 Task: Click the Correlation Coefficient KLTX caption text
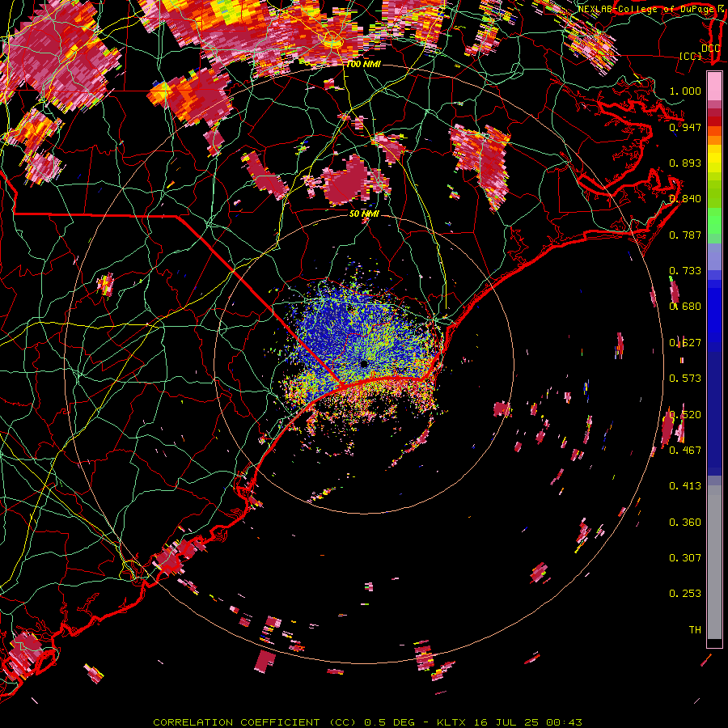coord(367,722)
